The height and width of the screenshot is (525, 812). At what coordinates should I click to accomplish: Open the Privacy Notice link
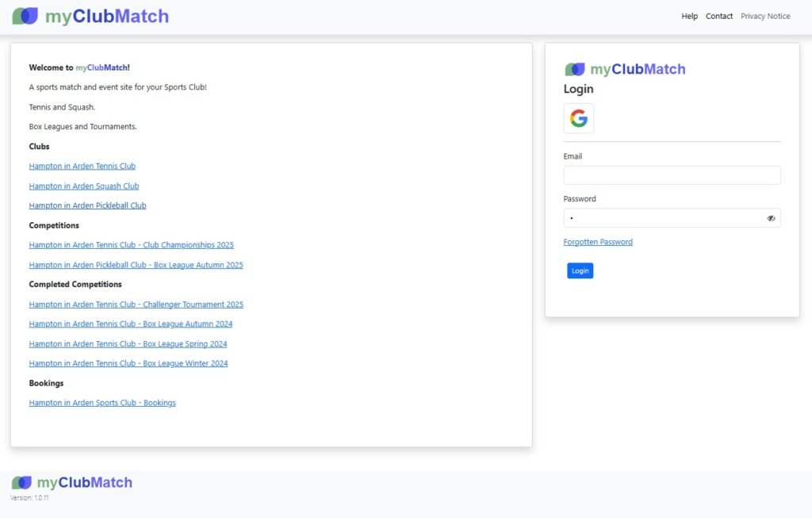tap(765, 16)
